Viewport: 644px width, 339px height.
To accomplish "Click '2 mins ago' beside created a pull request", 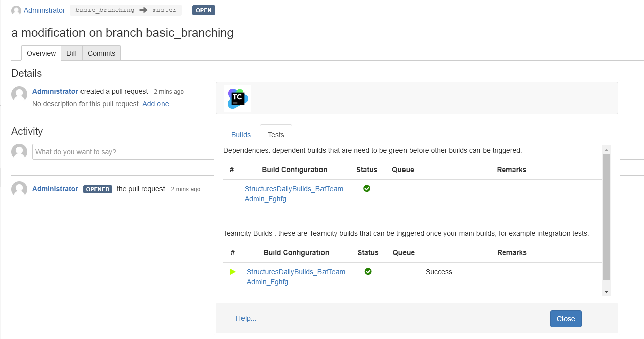I will pos(169,92).
